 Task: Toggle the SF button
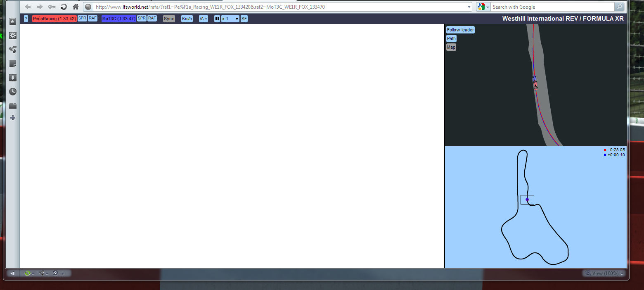coord(244,19)
